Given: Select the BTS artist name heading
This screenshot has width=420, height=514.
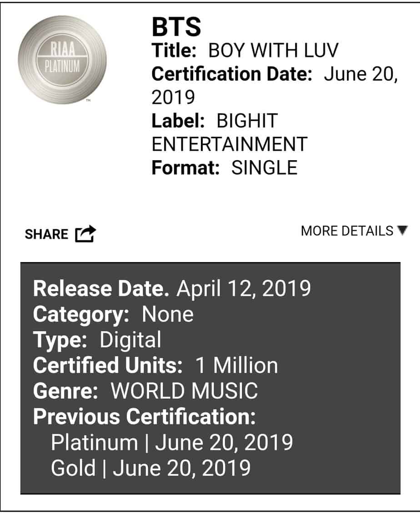Looking at the screenshot, I should point(176,28).
